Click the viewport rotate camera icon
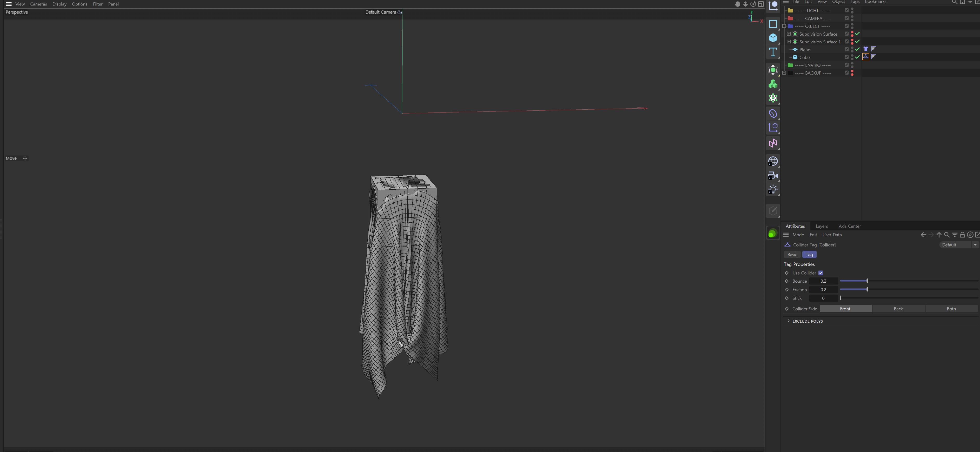The width and height of the screenshot is (980, 452). (753, 4)
